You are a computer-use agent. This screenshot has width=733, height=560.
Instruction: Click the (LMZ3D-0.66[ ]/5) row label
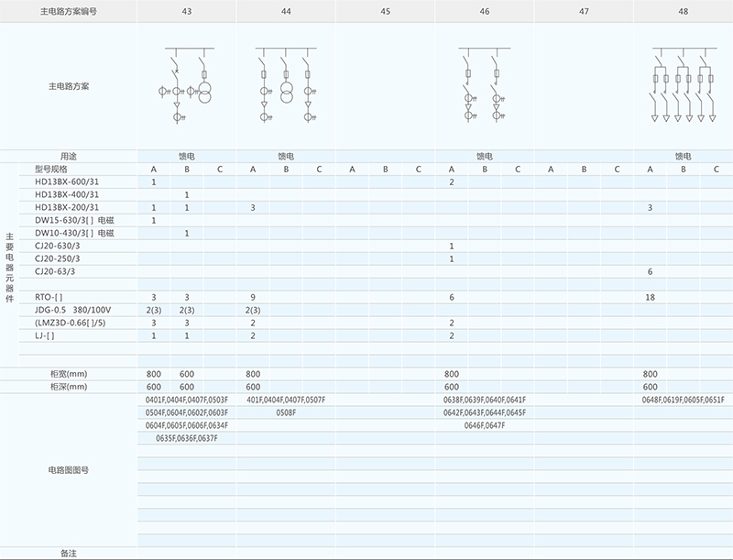coord(70,324)
